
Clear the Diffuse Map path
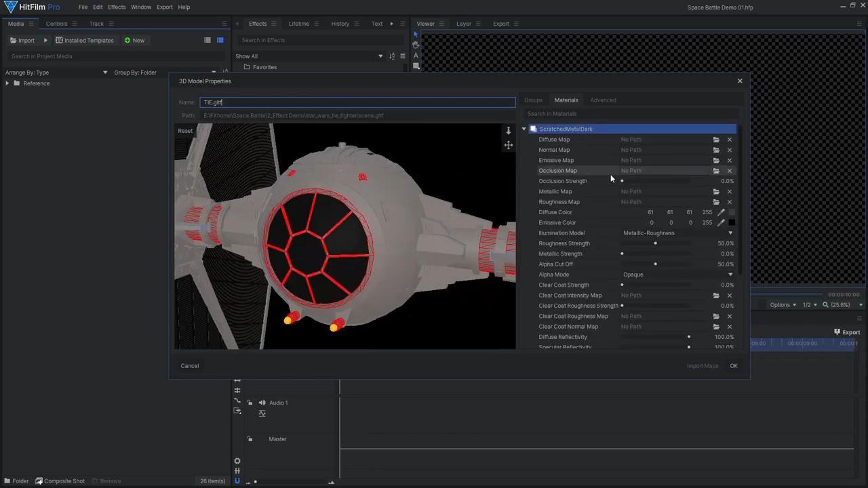point(730,140)
